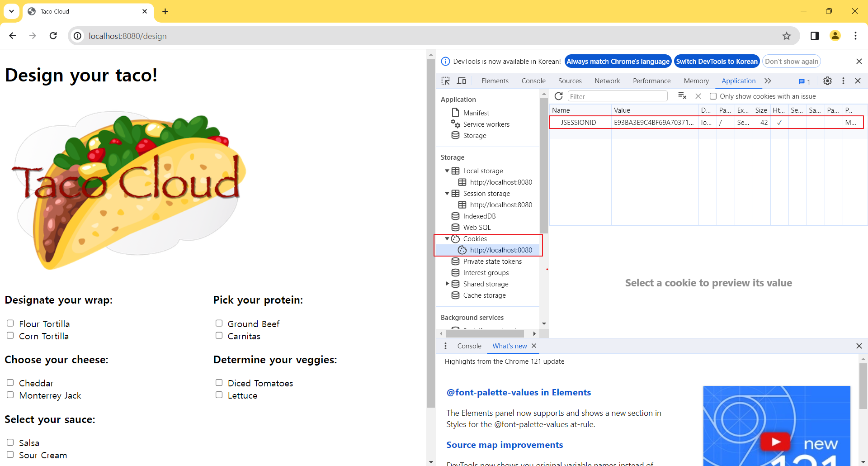This screenshot has width=868, height=466.
Task: Check the Sour Cream checkbox
Action: pyautogui.click(x=10, y=454)
